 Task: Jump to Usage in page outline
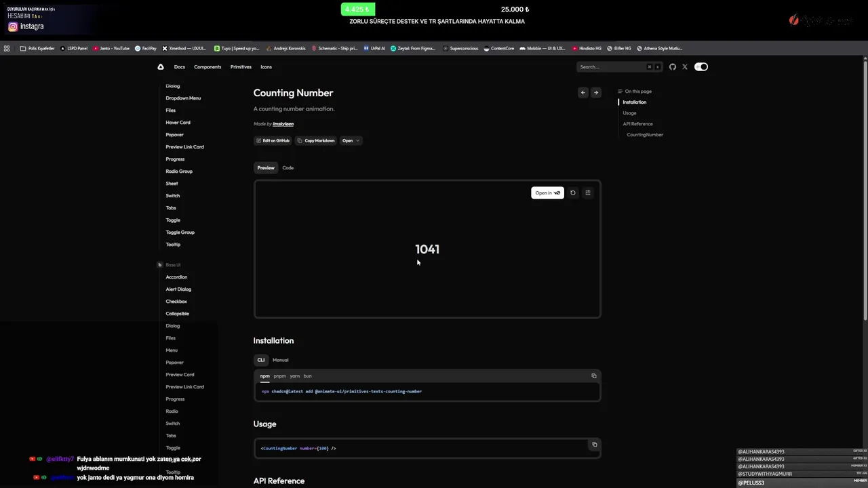click(x=629, y=113)
